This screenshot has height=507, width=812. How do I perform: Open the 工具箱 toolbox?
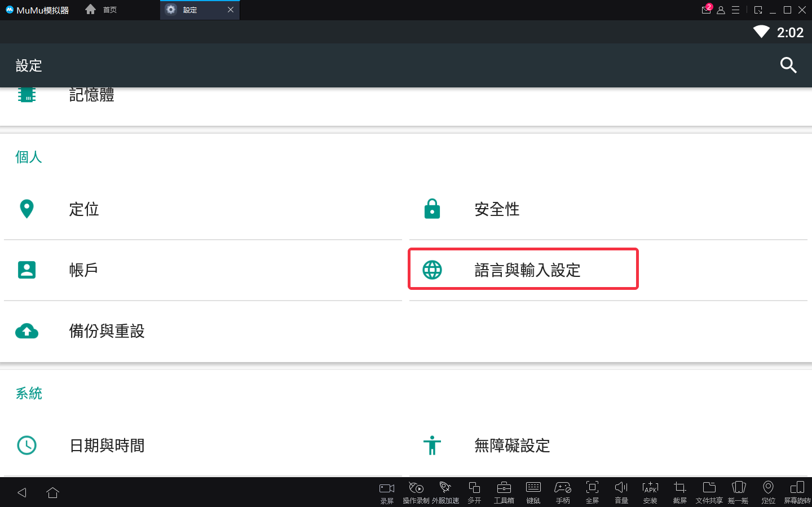click(x=504, y=491)
